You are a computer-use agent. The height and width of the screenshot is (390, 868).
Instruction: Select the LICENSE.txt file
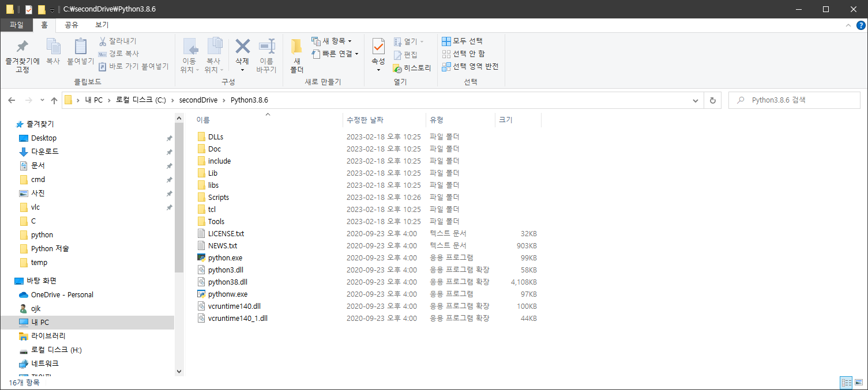click(x=226, y=233)
